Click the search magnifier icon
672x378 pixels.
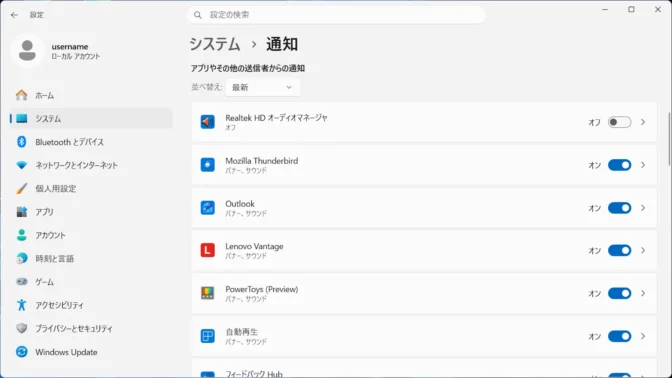click(198, 15)
